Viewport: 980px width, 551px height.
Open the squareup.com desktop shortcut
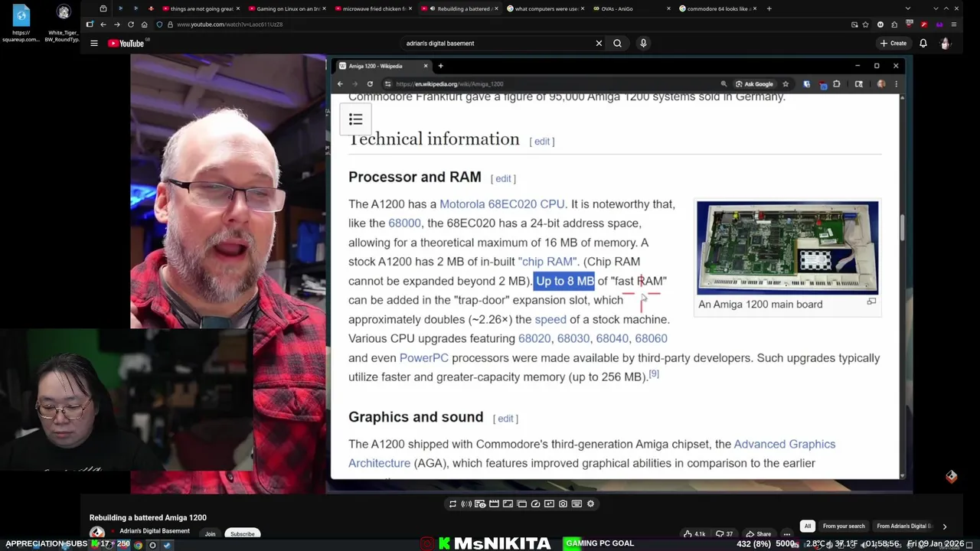[21, 23]
